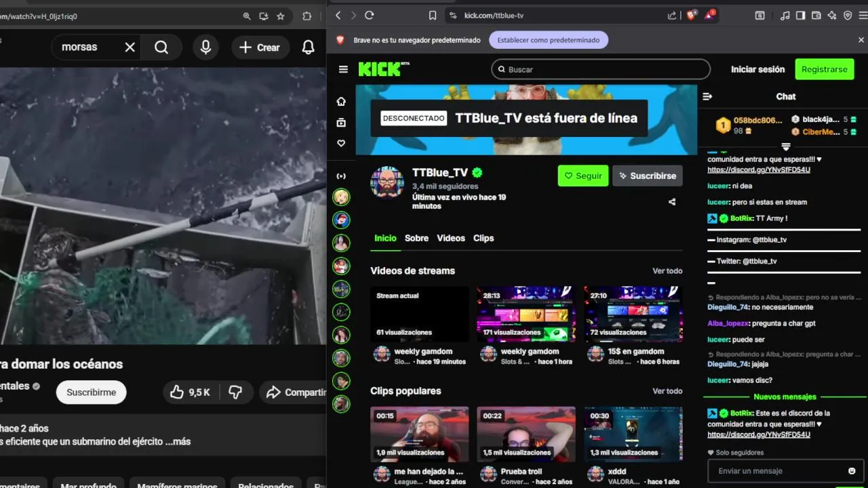The height and width of the screenshot is (488, 868).
Task: Expand the chat leaderboard arrow
Action: (786, 146)
